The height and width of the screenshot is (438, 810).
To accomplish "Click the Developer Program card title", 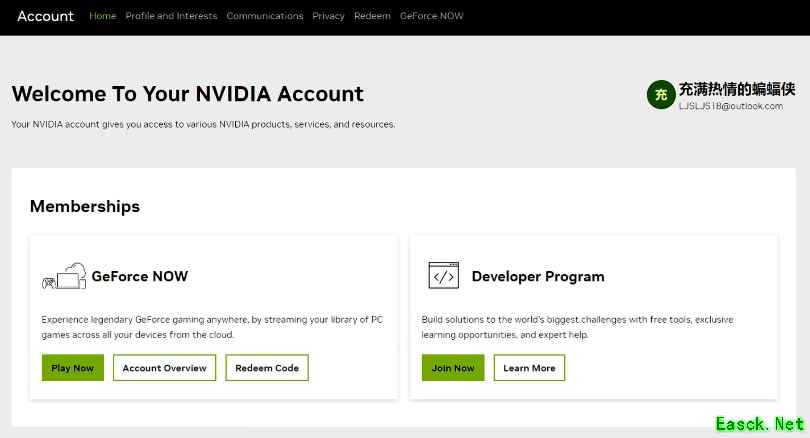I will [538, 276].
